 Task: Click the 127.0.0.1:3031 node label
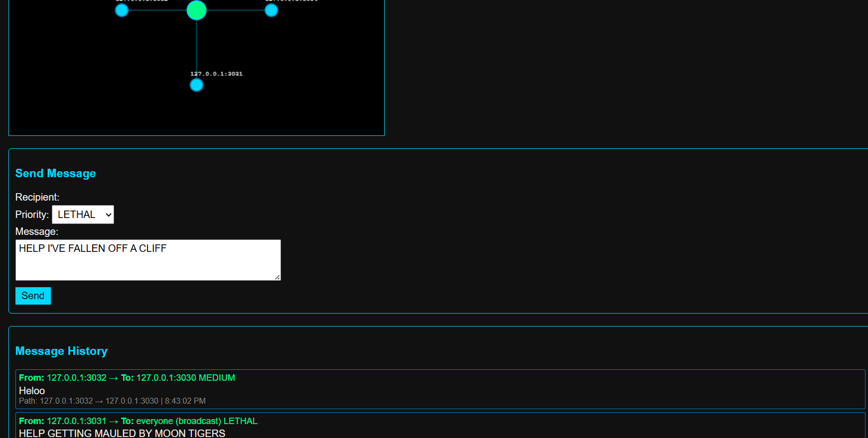click(x=216, y=74)
